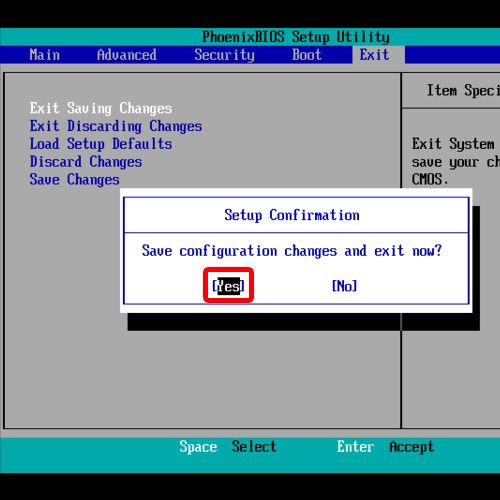Choose Exit Saving Changes option

point(101,108)
